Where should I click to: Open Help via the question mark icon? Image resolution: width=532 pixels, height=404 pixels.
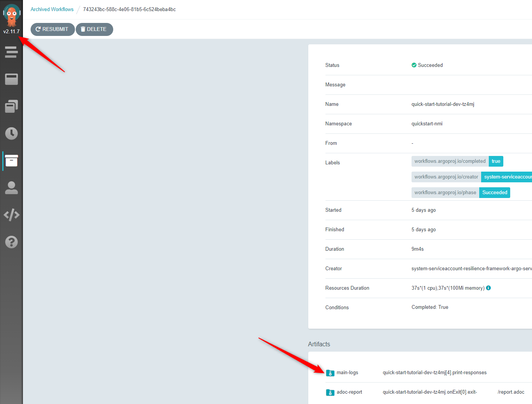point(11,242)
